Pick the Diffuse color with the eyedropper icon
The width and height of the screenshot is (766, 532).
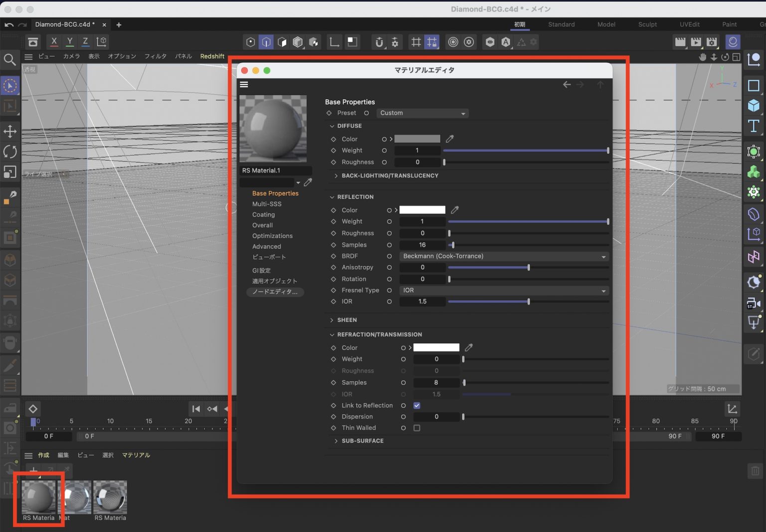coord(449,139)
